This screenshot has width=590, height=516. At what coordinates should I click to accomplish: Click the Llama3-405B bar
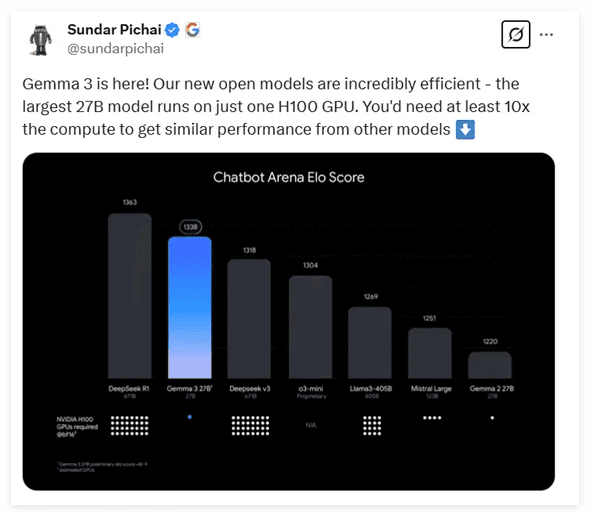370,342
